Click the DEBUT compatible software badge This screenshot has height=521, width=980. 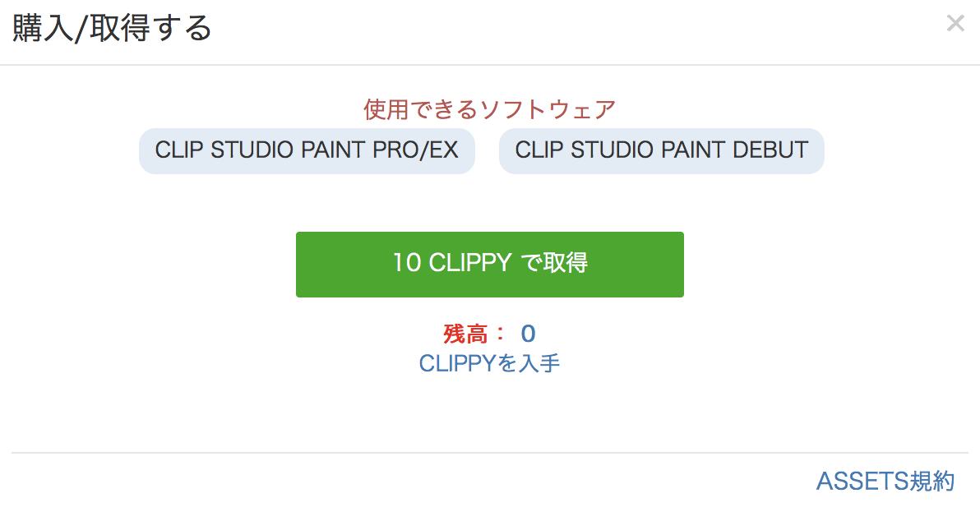[661, 150]
